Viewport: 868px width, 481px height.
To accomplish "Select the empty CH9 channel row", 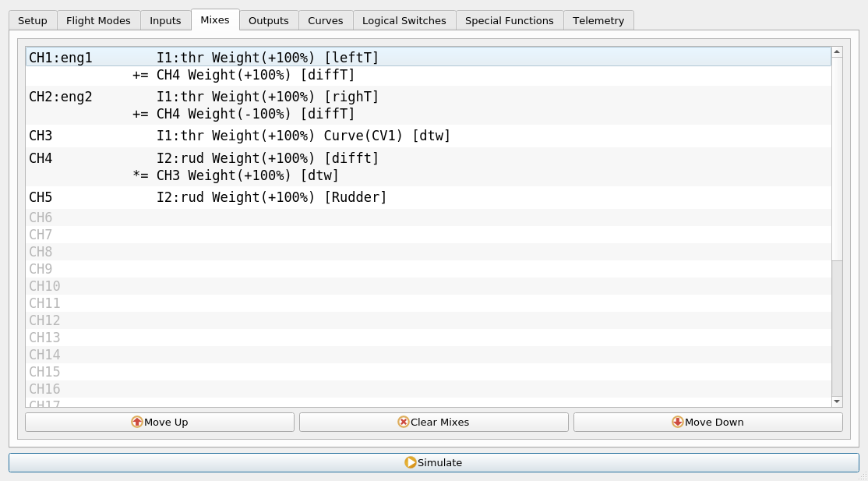I will (429, 269).
